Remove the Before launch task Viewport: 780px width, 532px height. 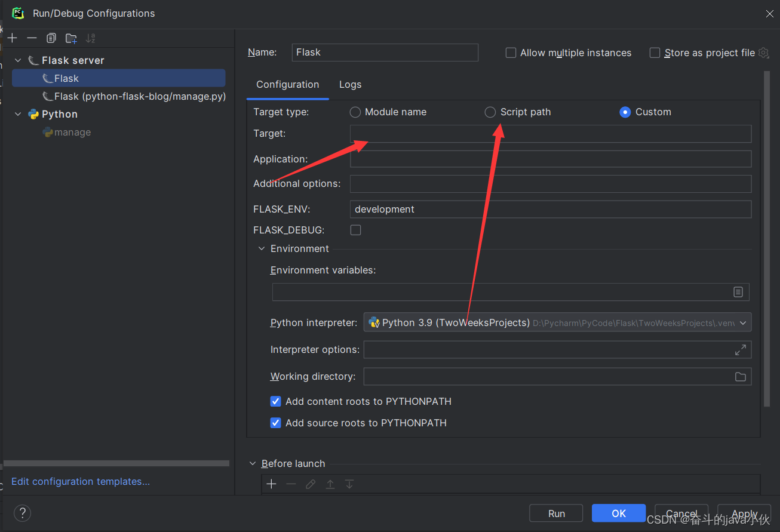291,484
